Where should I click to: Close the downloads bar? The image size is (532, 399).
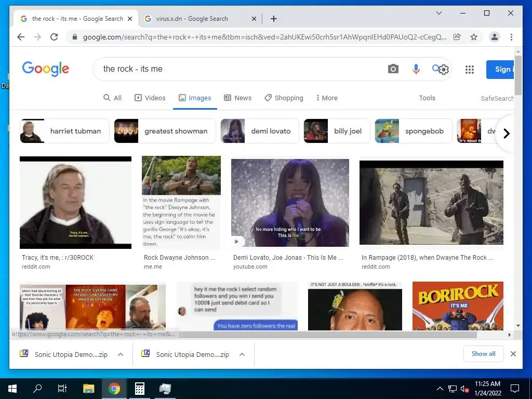(x=513, y=354)
